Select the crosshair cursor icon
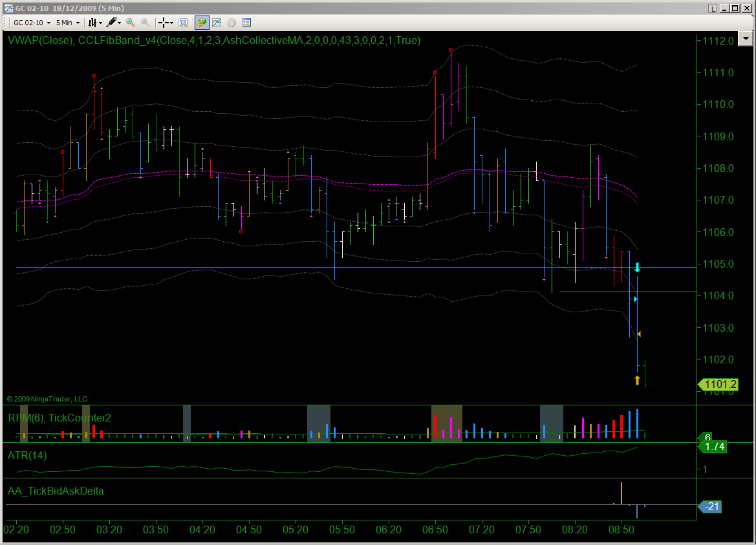Image resolution: width=756 pixels, height=545 pixels. (x=164, y=23)
